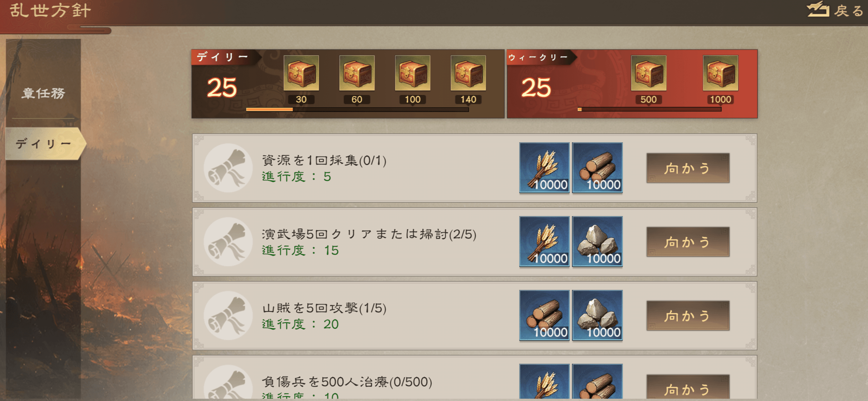
Task: Tap wood reward in 山賊を5回攻撃 task
Action: (x=544, y=315)
